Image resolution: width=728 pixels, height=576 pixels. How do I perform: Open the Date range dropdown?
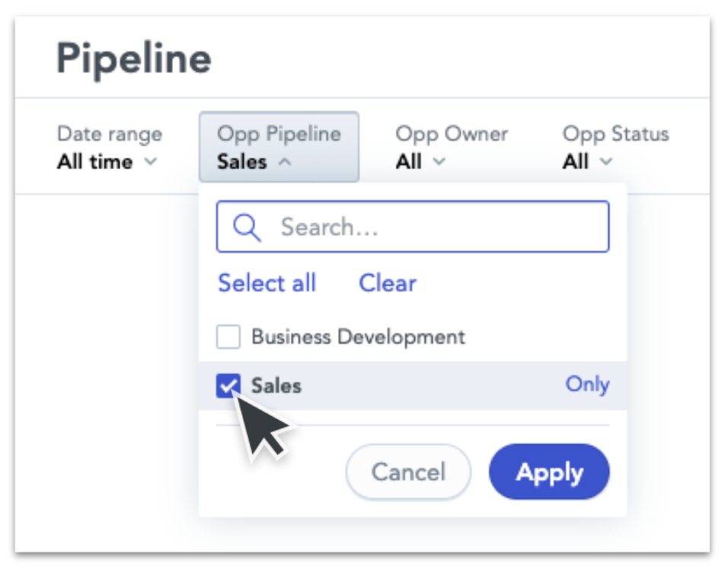110,148
